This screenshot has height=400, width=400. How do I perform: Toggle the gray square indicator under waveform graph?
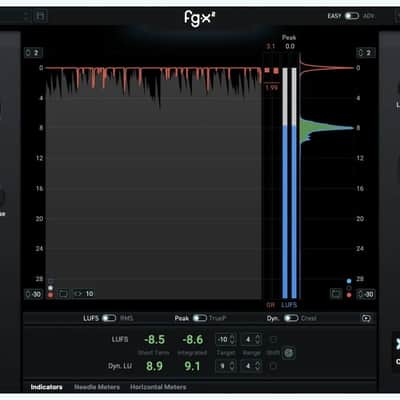pyautogui.click(x=50, y=281)
